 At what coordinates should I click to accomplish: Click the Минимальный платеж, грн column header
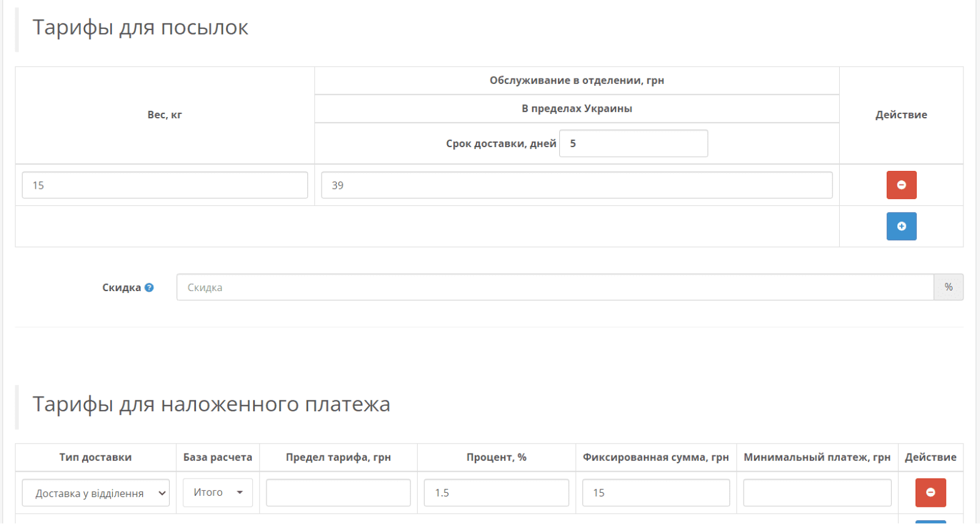817,457
